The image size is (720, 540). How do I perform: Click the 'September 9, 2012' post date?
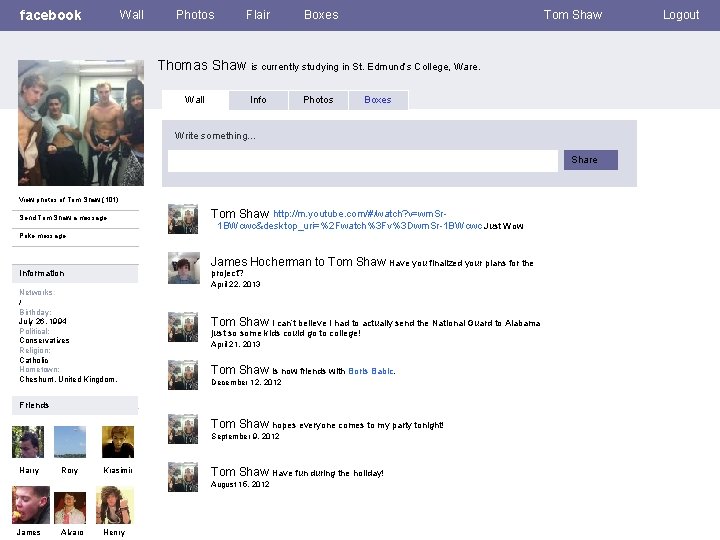245,436
